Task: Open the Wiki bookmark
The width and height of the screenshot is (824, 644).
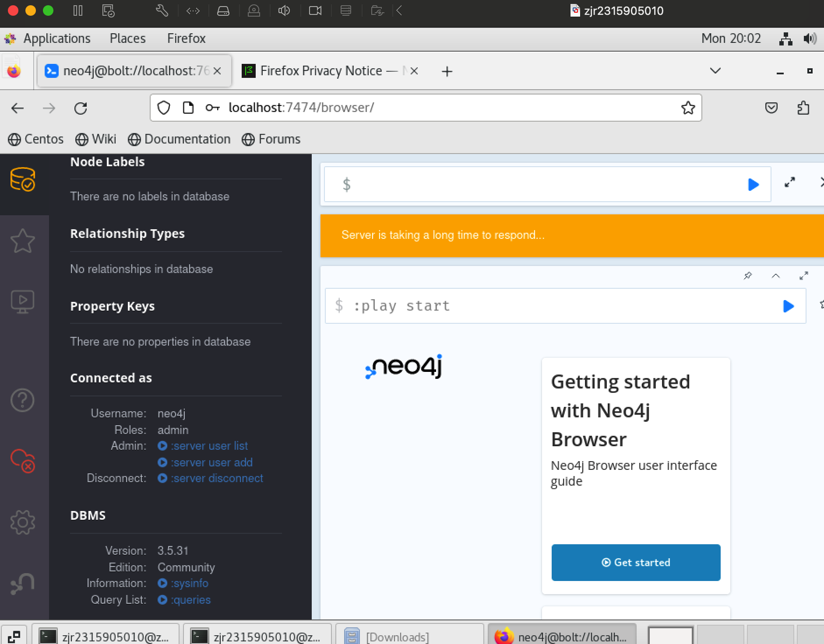Action: tap(96, 139)
